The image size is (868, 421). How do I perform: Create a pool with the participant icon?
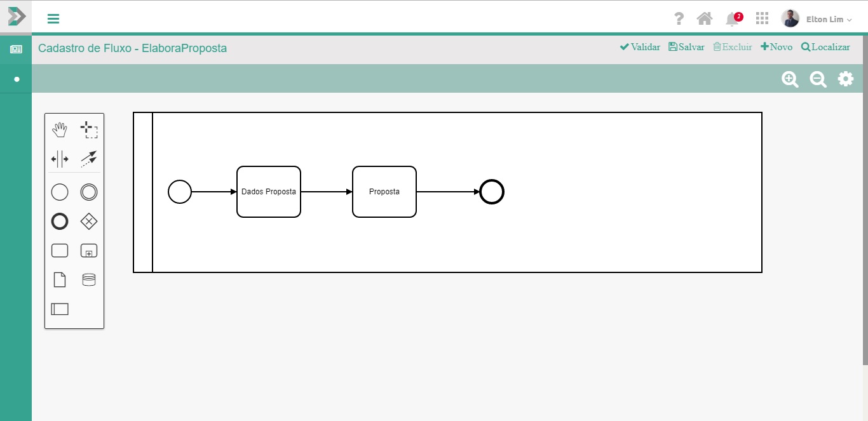point(59,309)
